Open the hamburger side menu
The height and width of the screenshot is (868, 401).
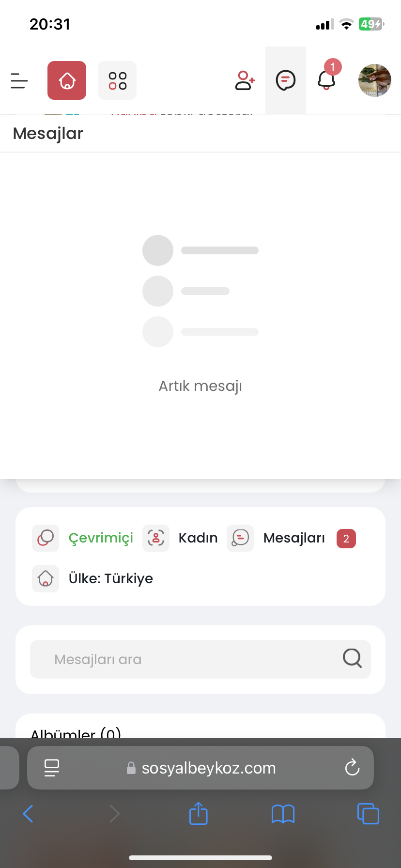pyautogui.click(x=19, y=80)
